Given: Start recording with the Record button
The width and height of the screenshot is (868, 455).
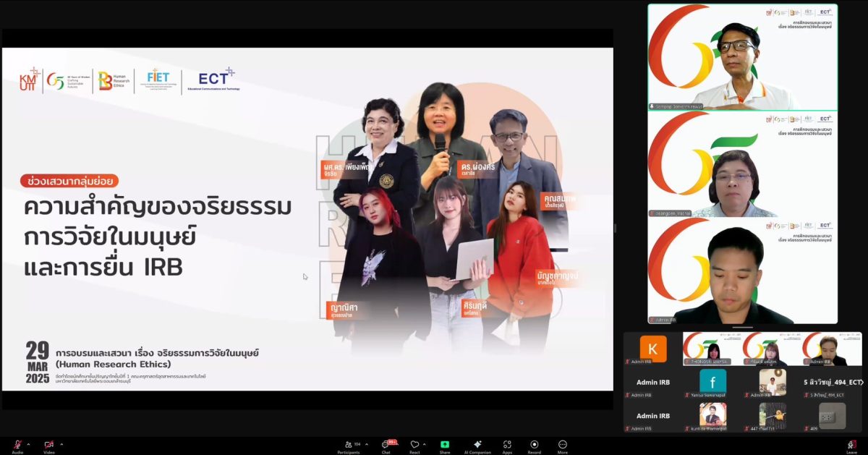Looking at the screenshot, I should point(535,446).
